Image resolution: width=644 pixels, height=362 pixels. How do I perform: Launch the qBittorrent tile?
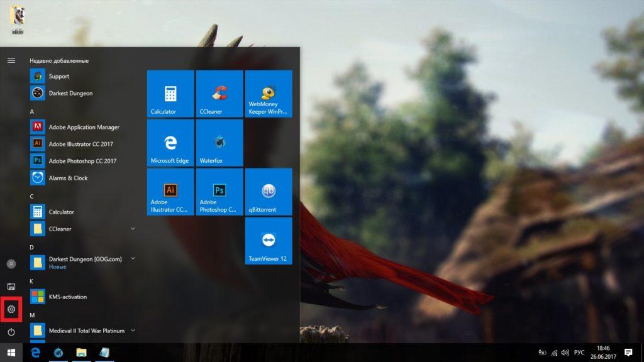tap(269, 192)
